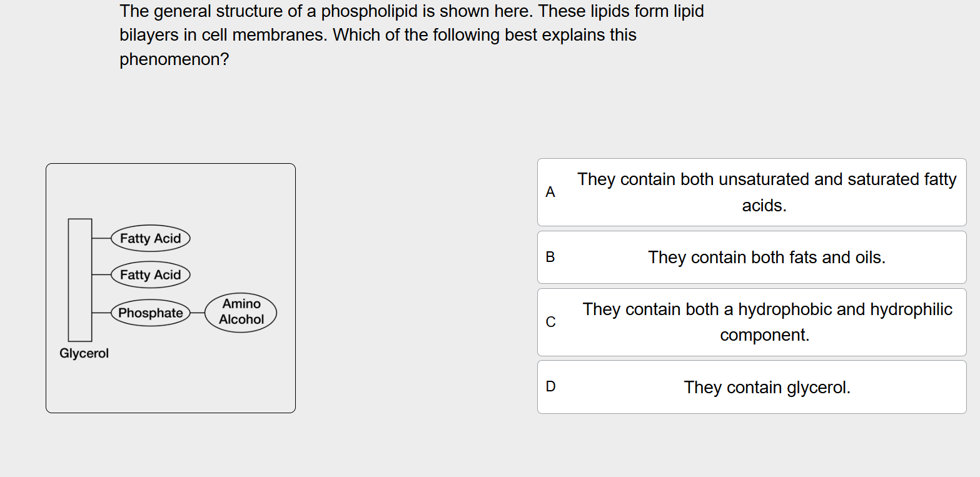Click the line connecting Glycerol to top Fatty Acid
Screen dimensions: 980x477
coord(102,238)
